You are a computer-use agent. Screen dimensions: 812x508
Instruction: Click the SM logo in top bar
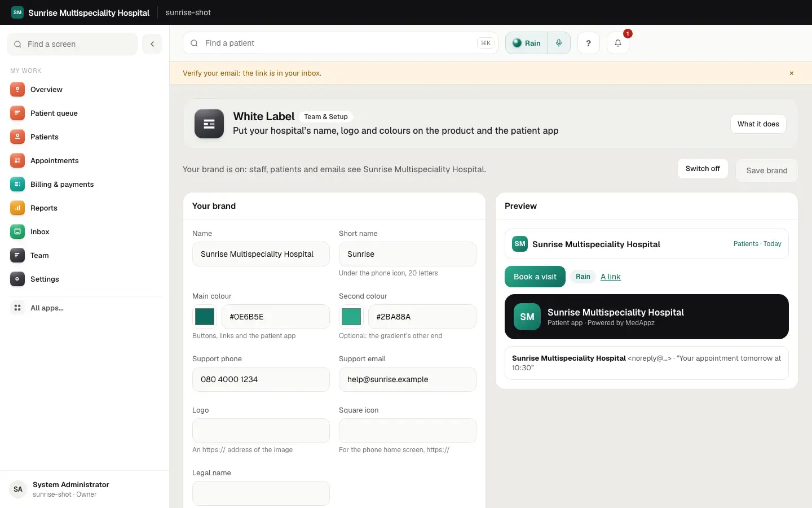click(x=17, y=12)
